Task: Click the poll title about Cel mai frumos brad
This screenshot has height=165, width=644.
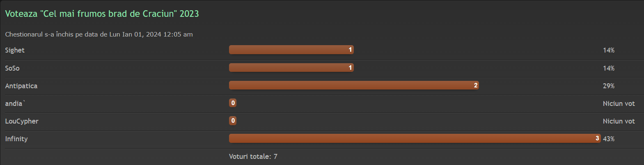Action: (102, 14)
